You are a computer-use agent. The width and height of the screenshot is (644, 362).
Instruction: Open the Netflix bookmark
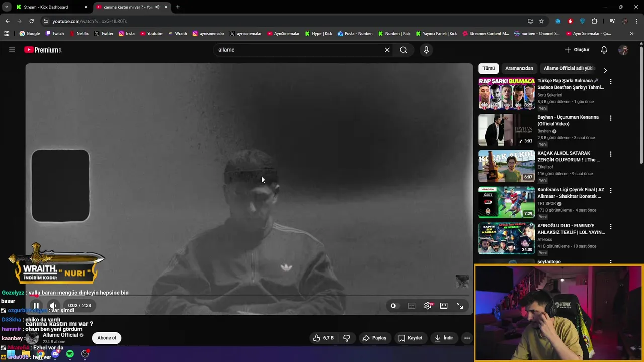78,34
